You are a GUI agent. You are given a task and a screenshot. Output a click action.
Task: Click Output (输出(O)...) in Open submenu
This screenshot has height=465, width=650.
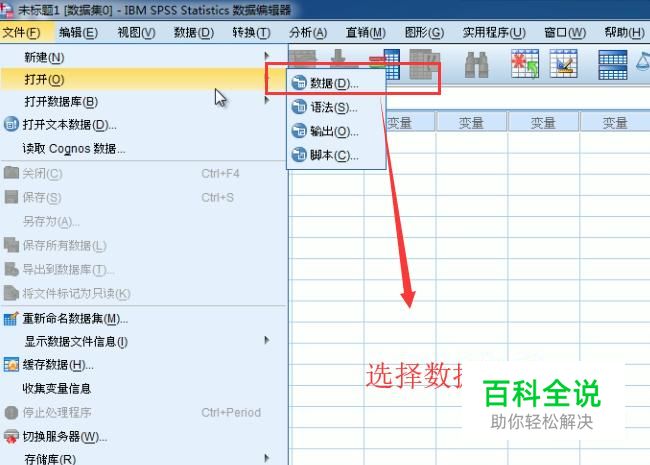tap(336, 131)
